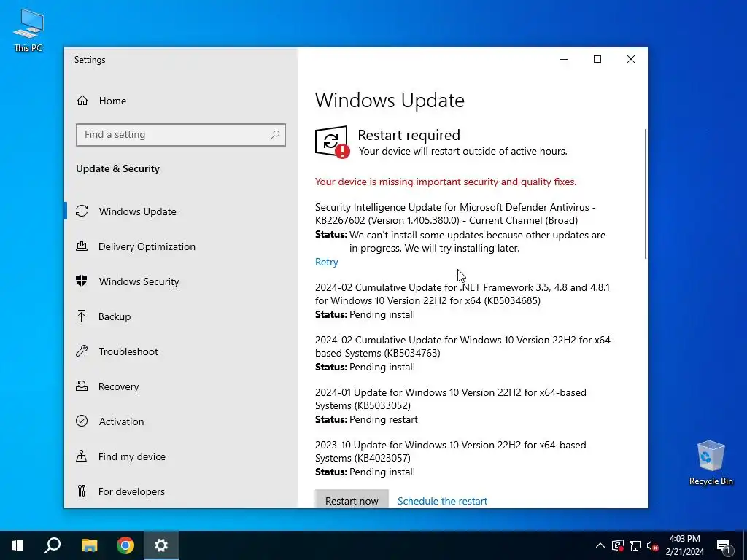
Task: Click the Windows Update page heading
Action: point(390,101)
